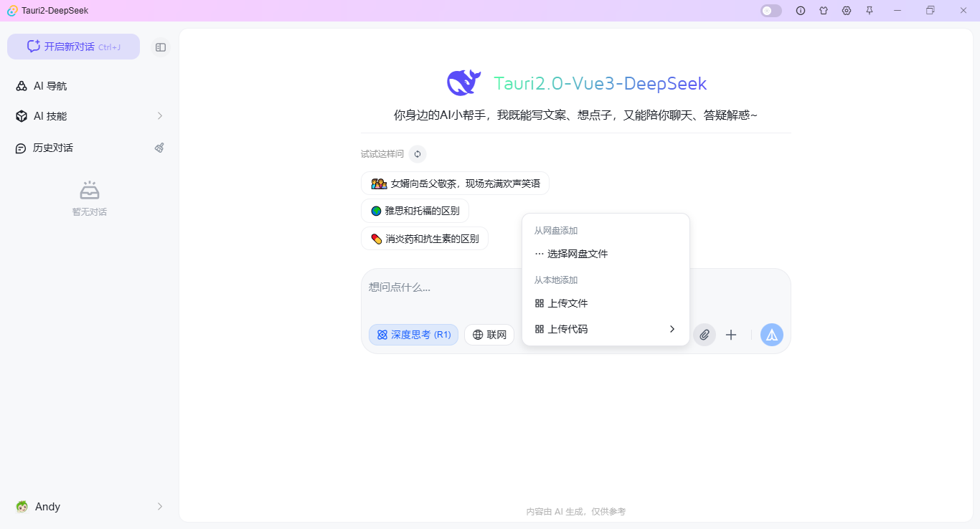Click the AI 技能 cube icon

coord(22,116)
